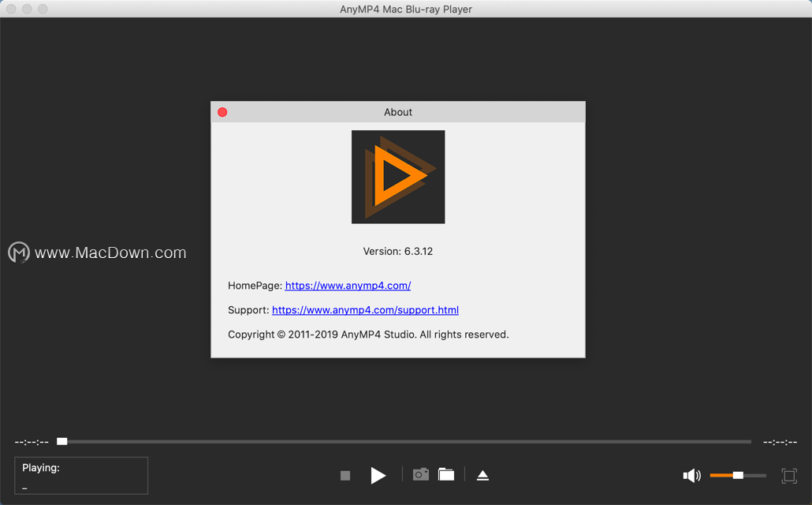Close the About dialog with red button
The image size is (812, 505).
click(222, 112)
